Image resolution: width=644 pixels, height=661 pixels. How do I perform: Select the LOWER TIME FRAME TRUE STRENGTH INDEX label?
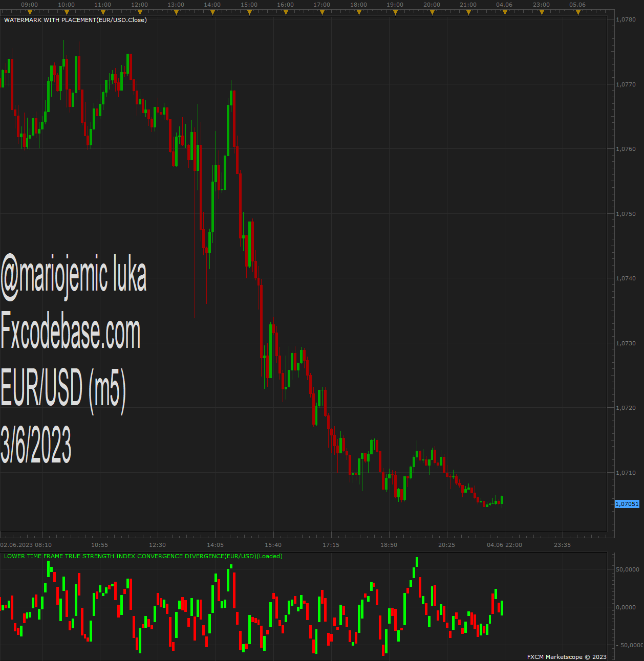coord(143,556)
